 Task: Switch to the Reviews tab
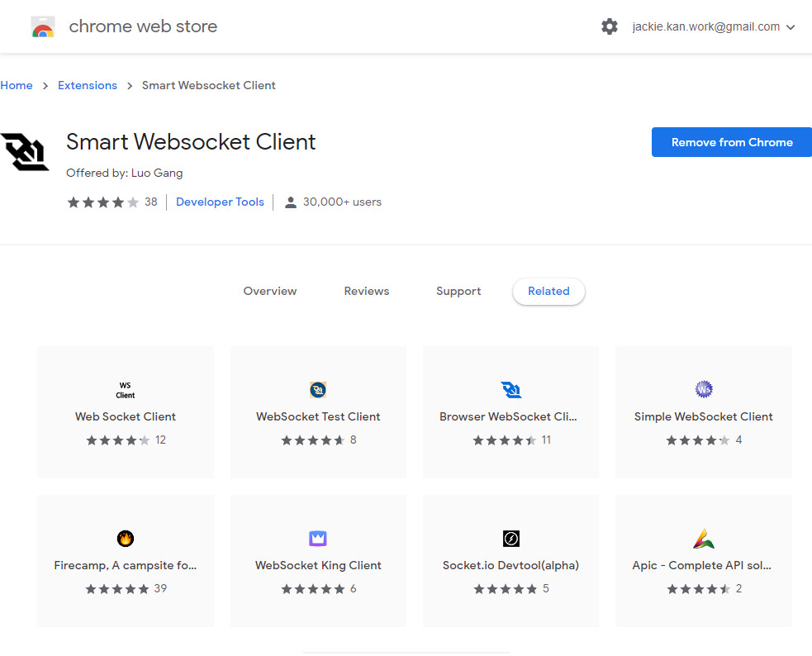tap(367, 291)
